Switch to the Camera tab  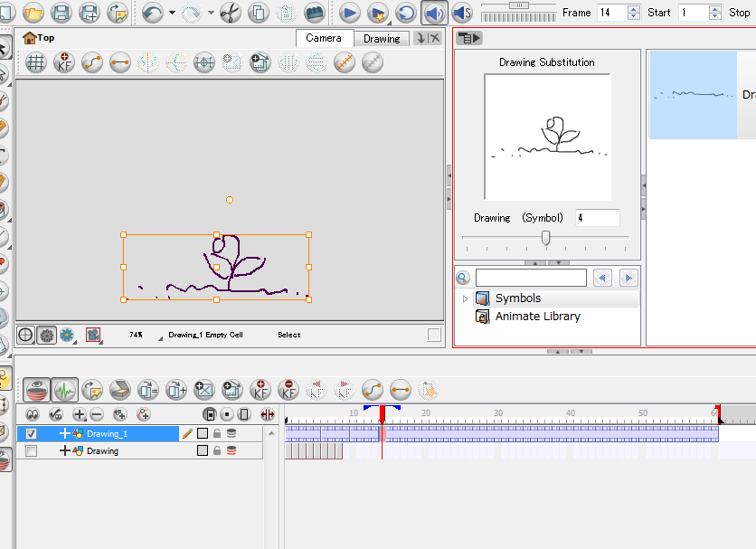(324, 38)
